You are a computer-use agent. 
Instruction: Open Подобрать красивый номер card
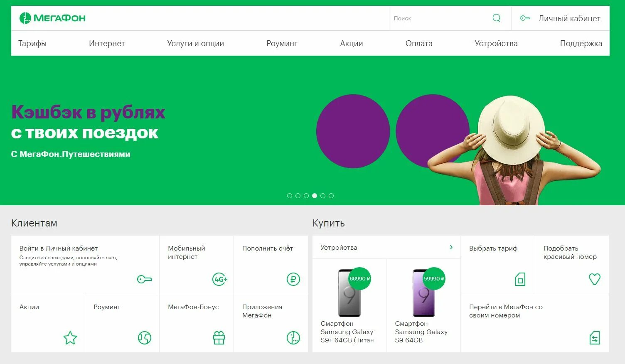(572, 265)
